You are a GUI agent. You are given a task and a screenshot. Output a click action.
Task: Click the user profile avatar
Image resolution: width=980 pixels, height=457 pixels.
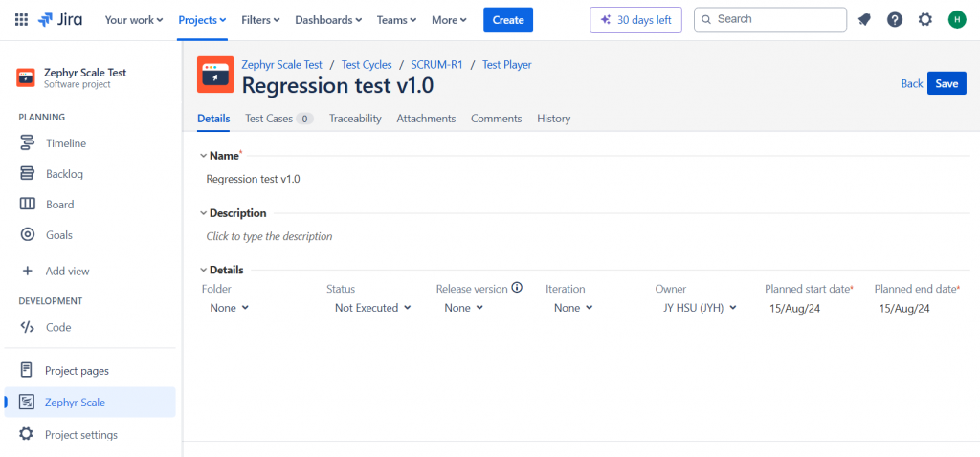click(956, 19)
